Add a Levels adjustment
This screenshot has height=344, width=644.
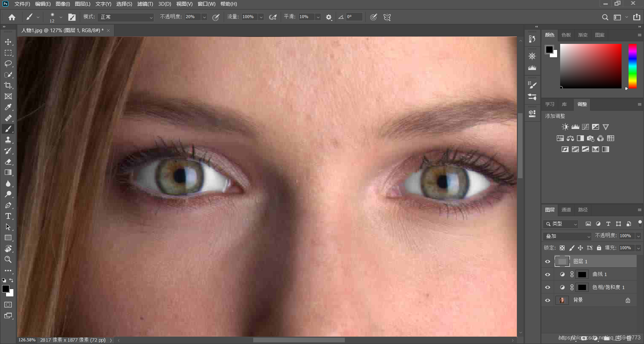point(575,127)
